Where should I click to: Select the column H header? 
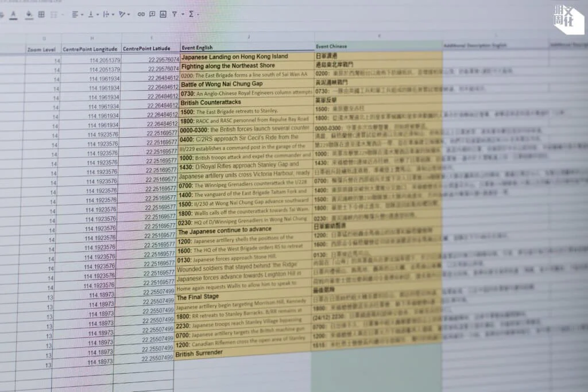click(x=92, y=38)
